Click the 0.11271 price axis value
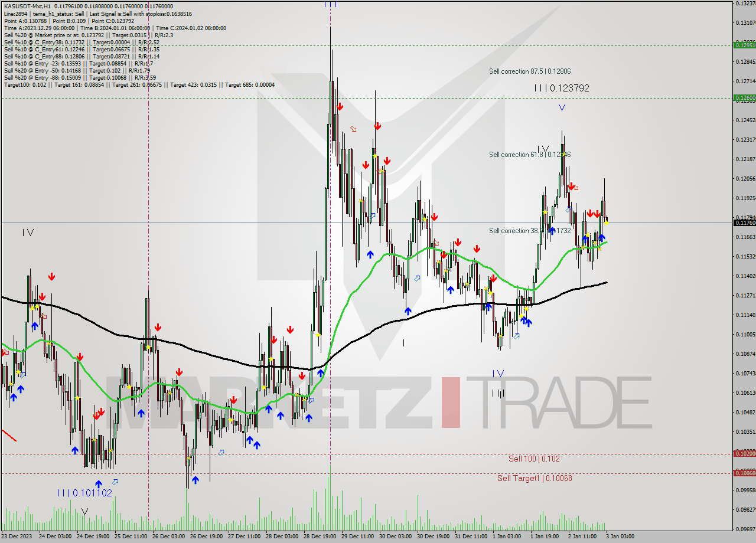The image size is (756, 543). coord(745,295)
